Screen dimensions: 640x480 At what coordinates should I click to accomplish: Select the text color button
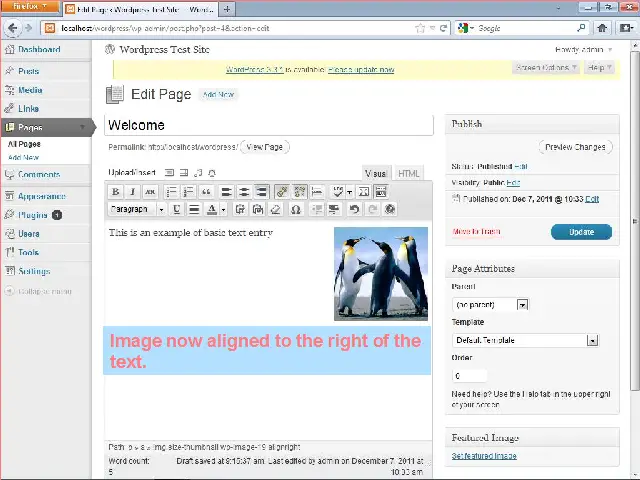(212, 209)
